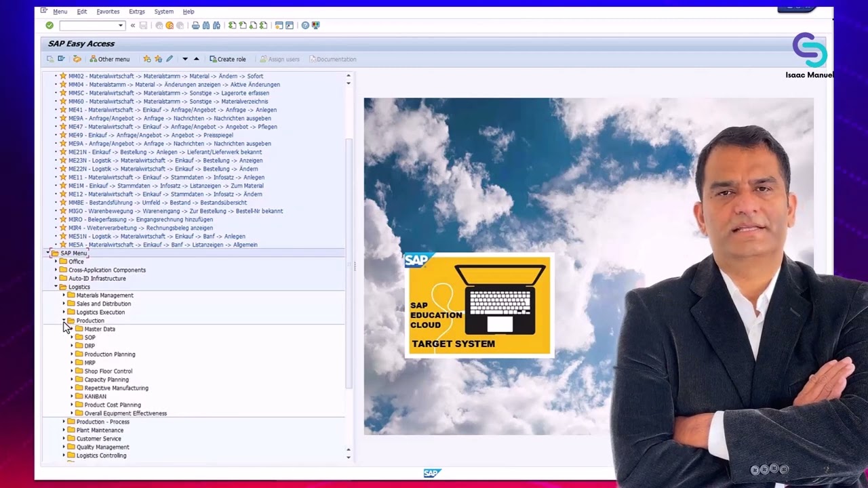Open the Help question mark icon

pyautogui.click(x=305, y=26)
